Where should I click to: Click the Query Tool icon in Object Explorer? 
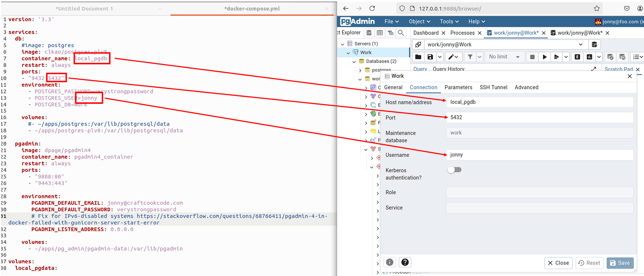(369, 33)
